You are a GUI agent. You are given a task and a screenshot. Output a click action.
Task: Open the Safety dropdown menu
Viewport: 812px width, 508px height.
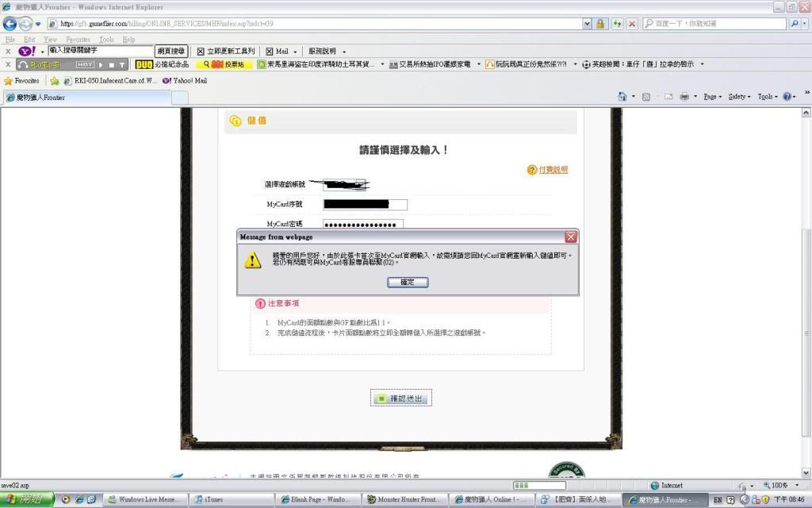click(739, 97)
